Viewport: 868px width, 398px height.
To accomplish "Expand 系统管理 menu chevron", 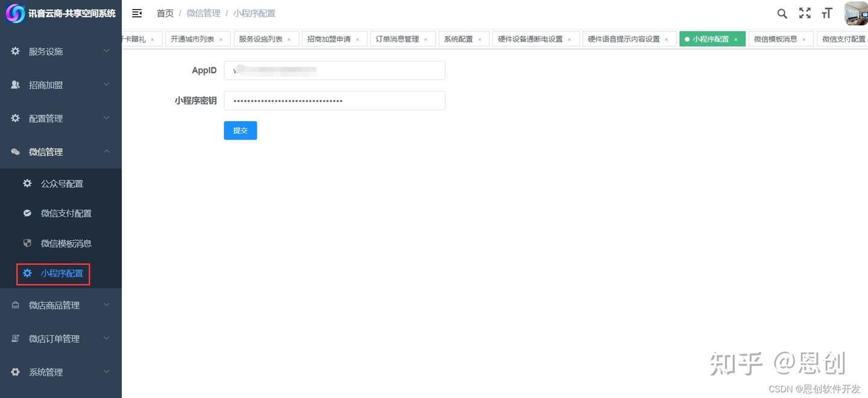I will (107, 372).
